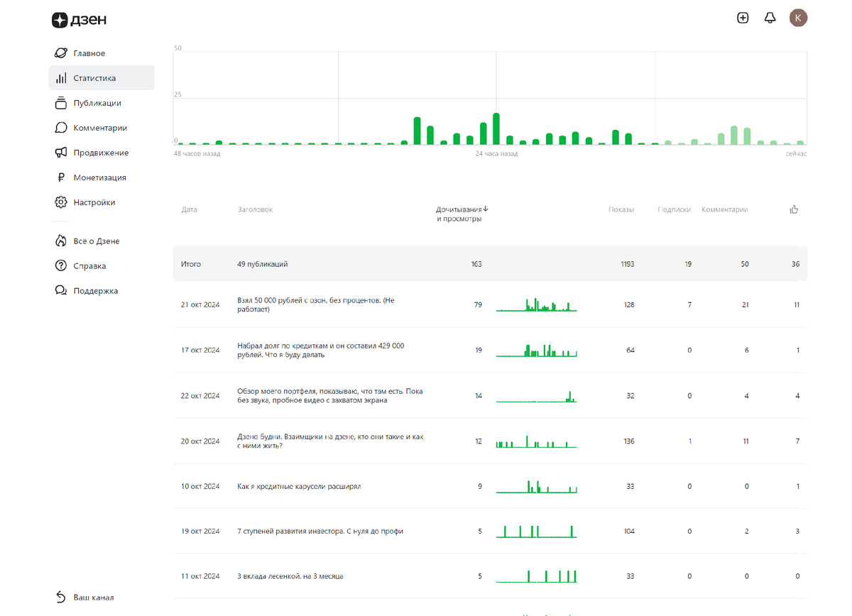Open article "Взял 50 000 рублей с озон"
Screen dimensions: 852x616
coord(315,305)
